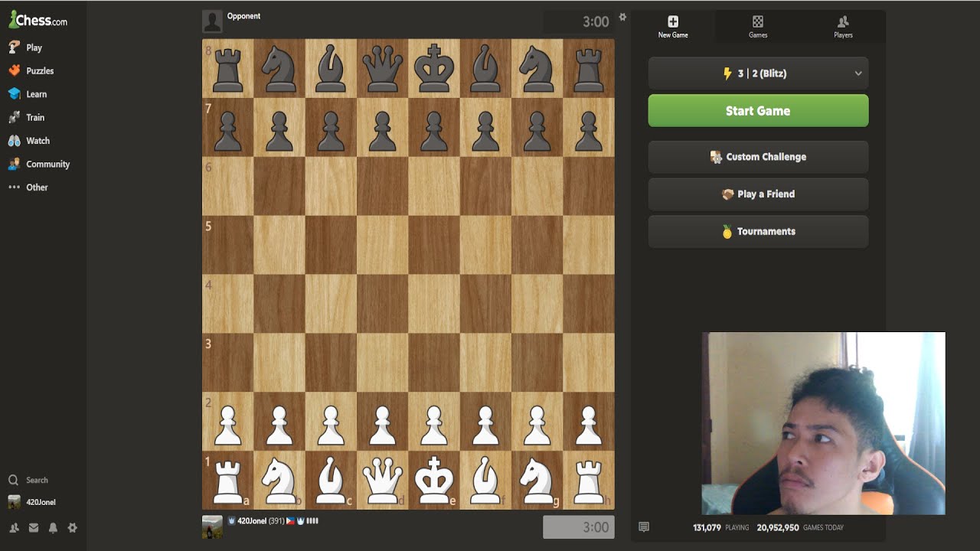Select the black queen on d8

tap(382, 68)
